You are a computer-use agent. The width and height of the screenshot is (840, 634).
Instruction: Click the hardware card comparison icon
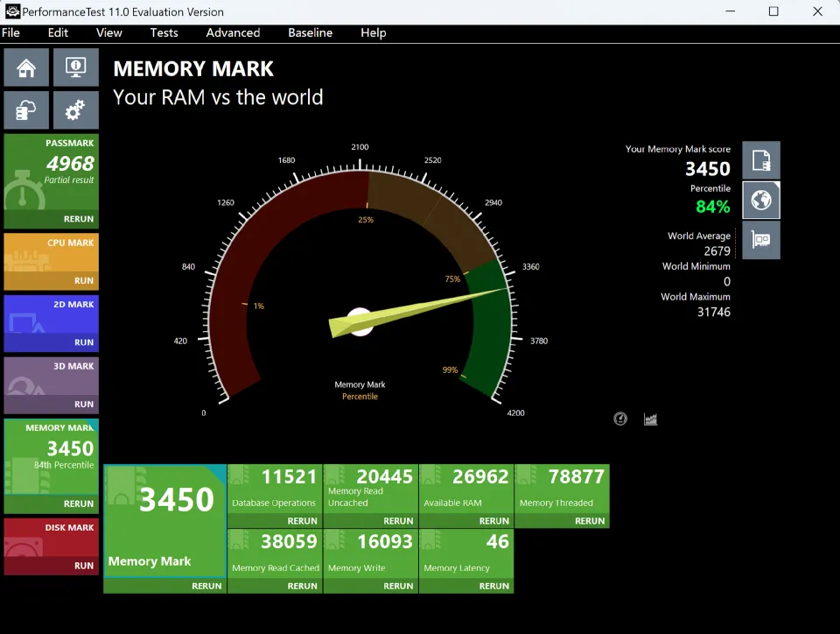[760, 240]
